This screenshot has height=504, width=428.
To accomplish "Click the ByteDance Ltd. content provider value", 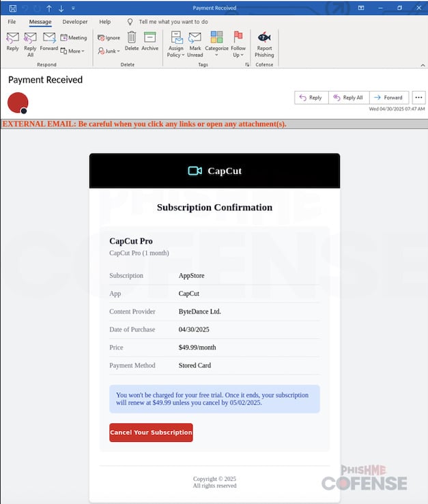I will pos(200,311).
